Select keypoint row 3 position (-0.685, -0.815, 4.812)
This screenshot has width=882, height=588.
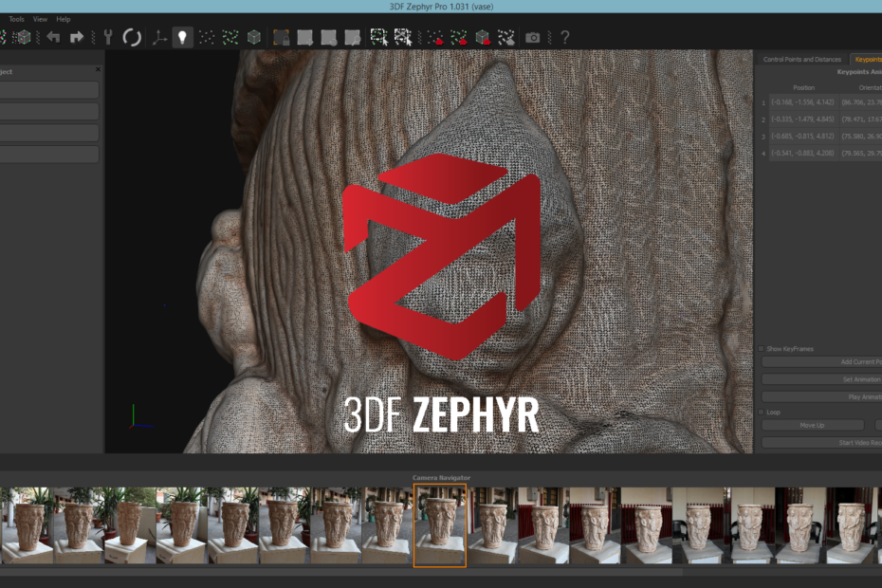[x=802, y=137]
